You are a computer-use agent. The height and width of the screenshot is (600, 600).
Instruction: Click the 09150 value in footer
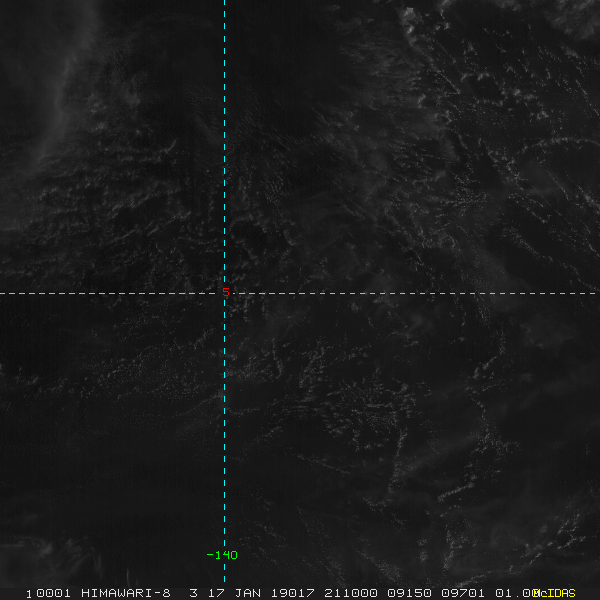(x=409, y=593)
